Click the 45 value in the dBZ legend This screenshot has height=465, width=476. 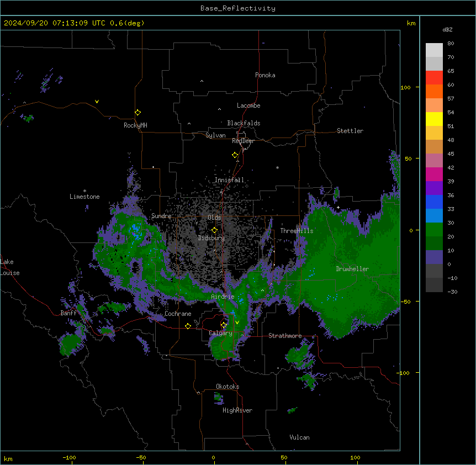451,154
